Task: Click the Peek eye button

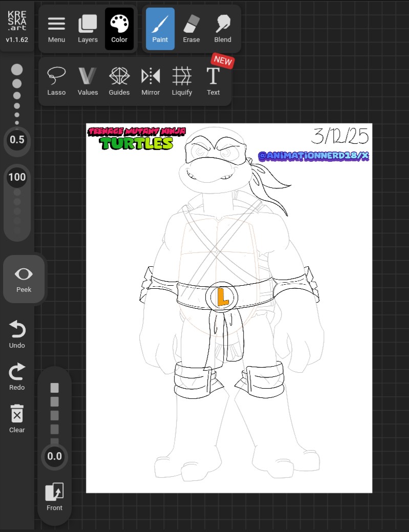Action: (x=24, y=279)
